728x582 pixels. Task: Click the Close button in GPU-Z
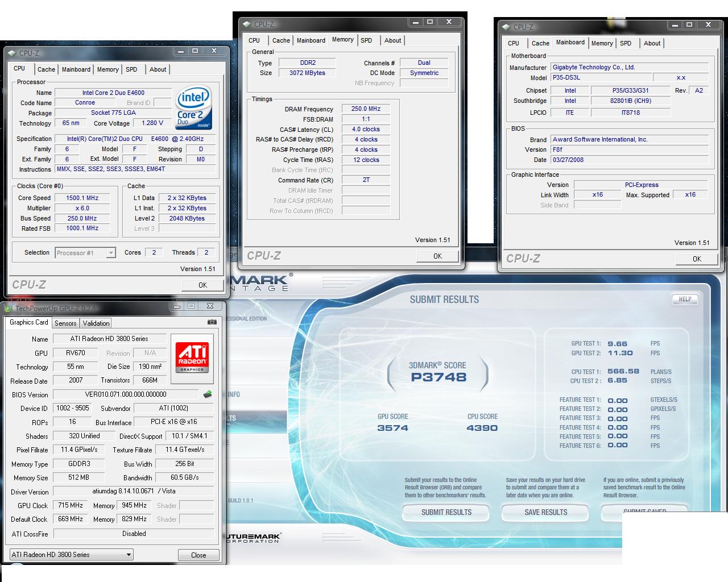click(198, 555)
